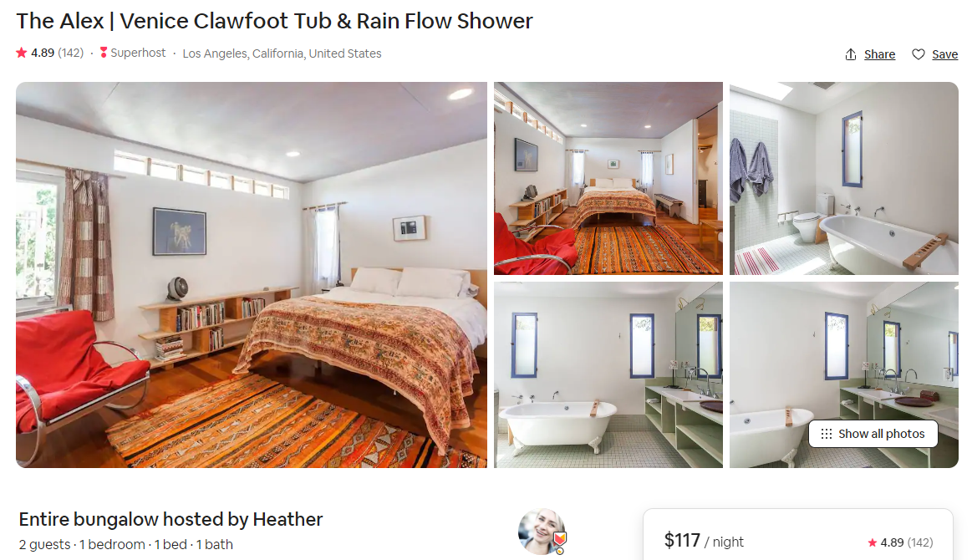The width and height of the screenshot is (972, 560).
Task: Click the grid icon in Show all photos
Action: point(827,434)
